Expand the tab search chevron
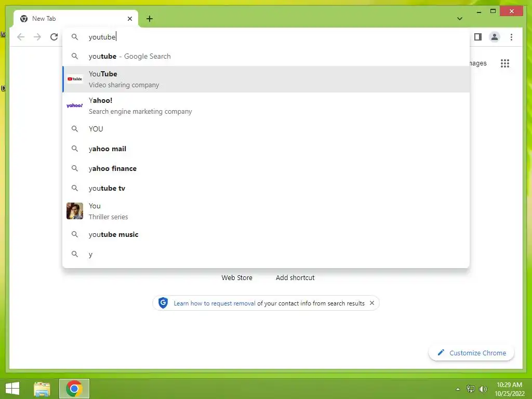The height and width of the screenshot is (399, 532). click(x=460, y=19)
